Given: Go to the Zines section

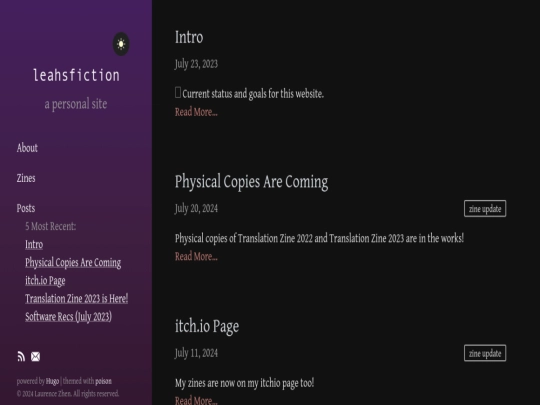Looking at the screenshot, I should 26,178.
